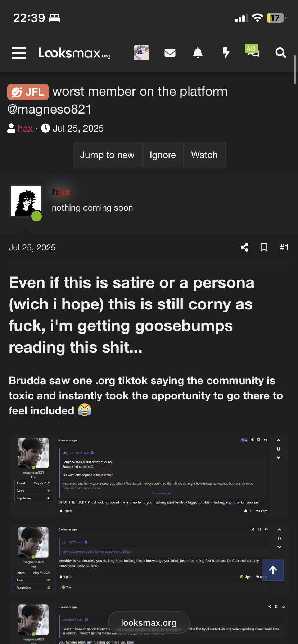Open the inbox envelope icon
This screenshot has height=644, width=298.
pos(170,53)
